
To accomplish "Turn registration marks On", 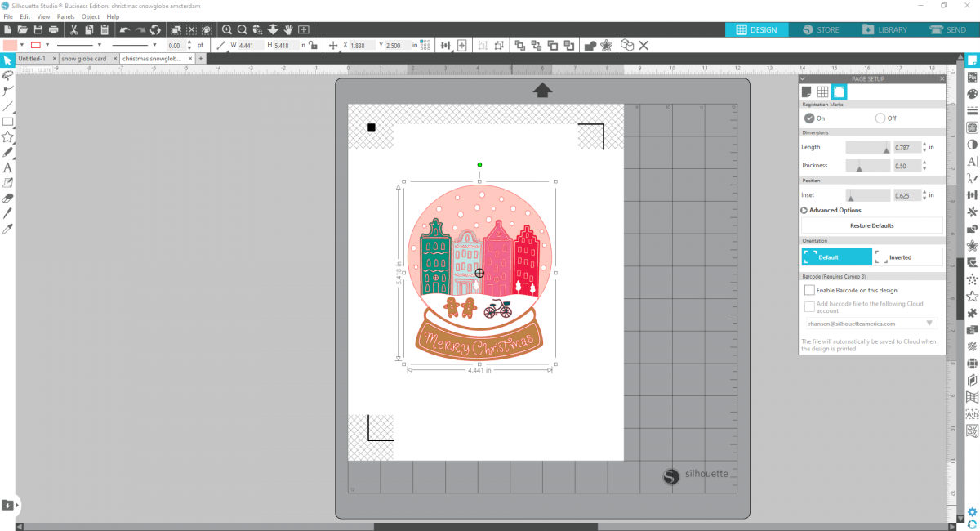I will [809, 118].
